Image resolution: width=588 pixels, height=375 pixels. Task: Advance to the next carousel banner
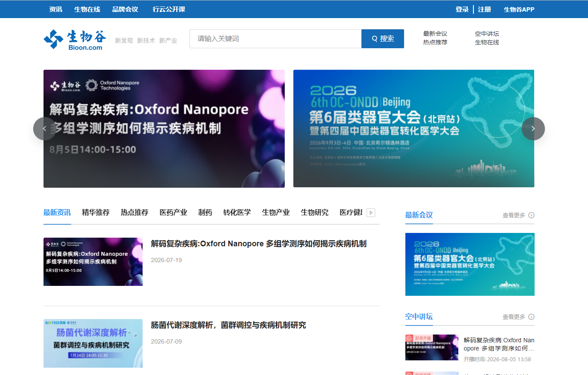tap(533, 129)
